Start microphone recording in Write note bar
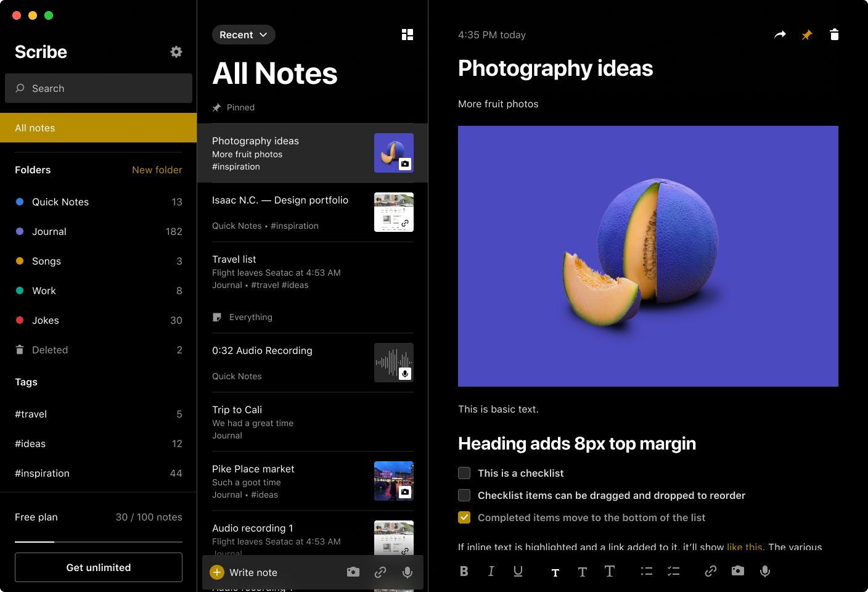The height and width of the screenshot is (592, 868). [407, 572]
